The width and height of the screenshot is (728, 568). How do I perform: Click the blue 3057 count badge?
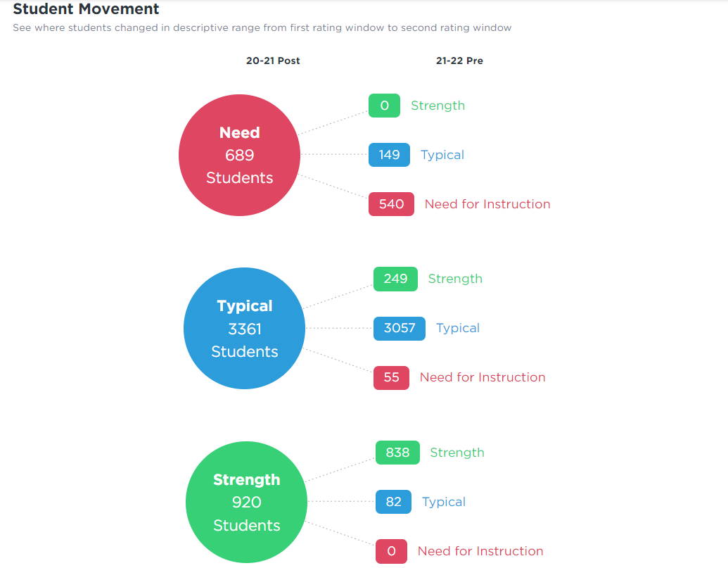[x=399, y=328]
